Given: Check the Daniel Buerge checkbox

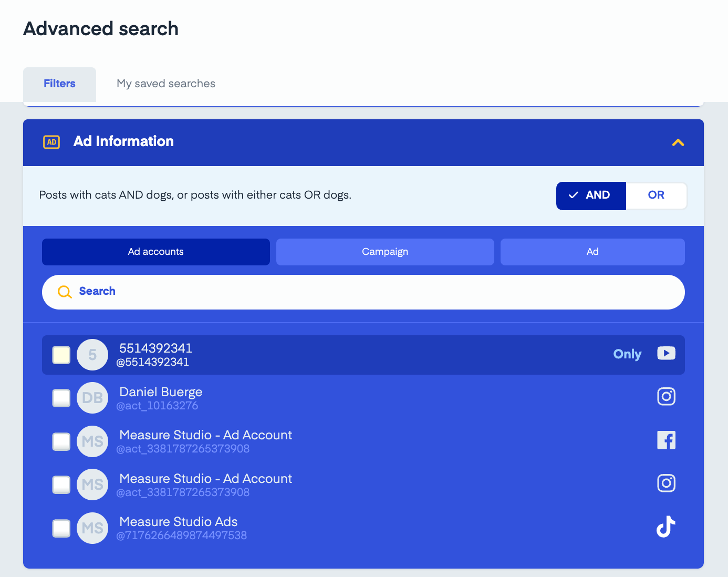Looking at the screenshot, I should tap(61, 398).
